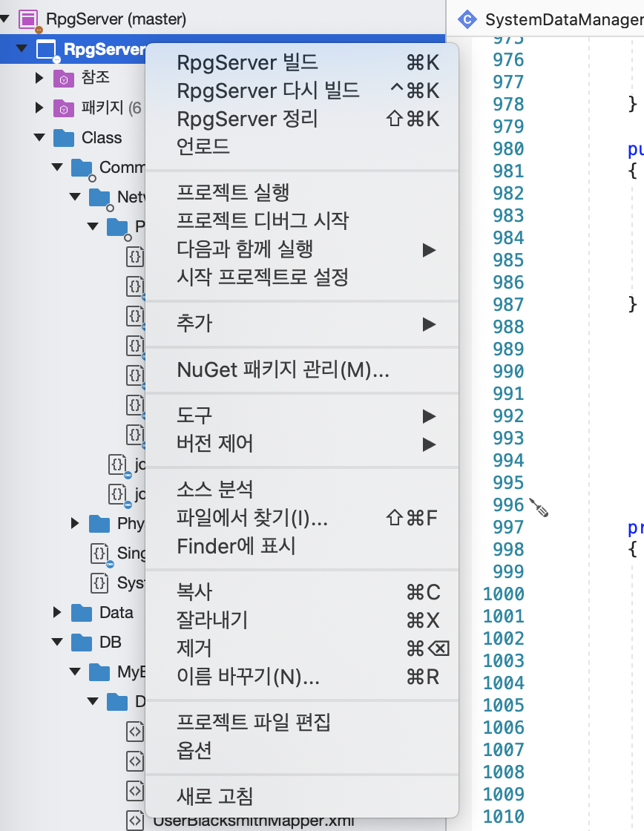Click the Class folder icon
This screenshot has width=644, height=831.
pos(64,138)
